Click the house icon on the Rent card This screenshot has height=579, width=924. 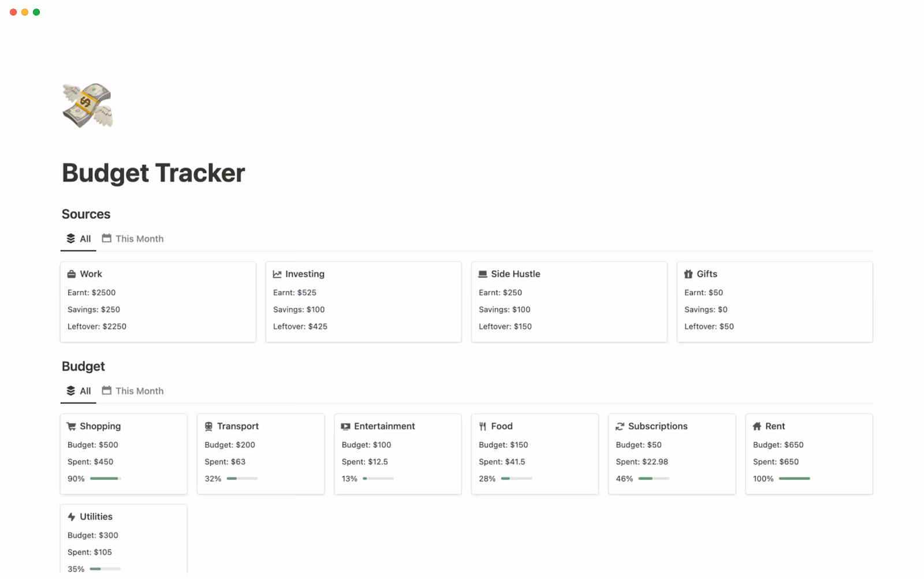758,426
